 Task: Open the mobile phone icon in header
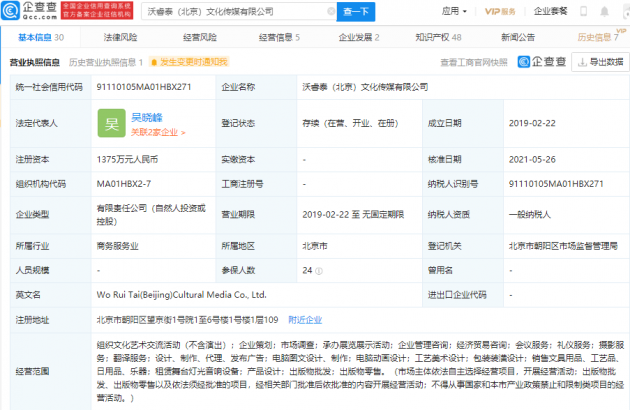click(x=583, y=11)
